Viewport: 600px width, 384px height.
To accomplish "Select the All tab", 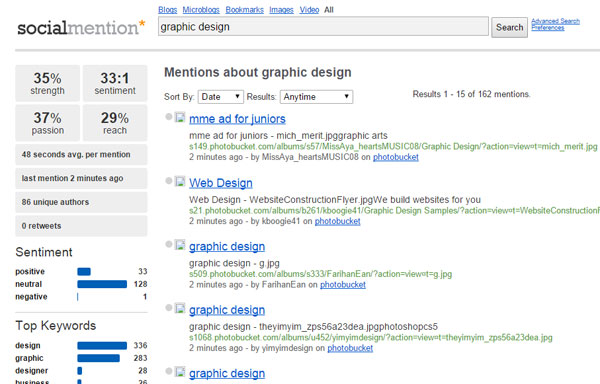I will click(329, 10).
